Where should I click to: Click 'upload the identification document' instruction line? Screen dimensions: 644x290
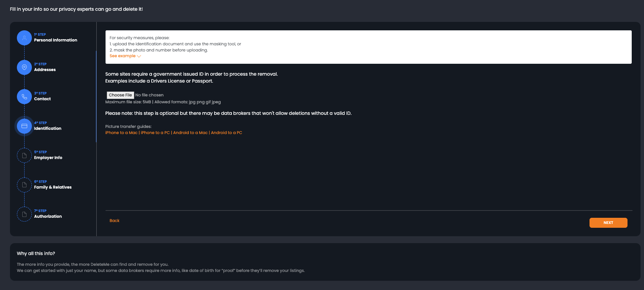pyautogui.click(x=175, y=44)
